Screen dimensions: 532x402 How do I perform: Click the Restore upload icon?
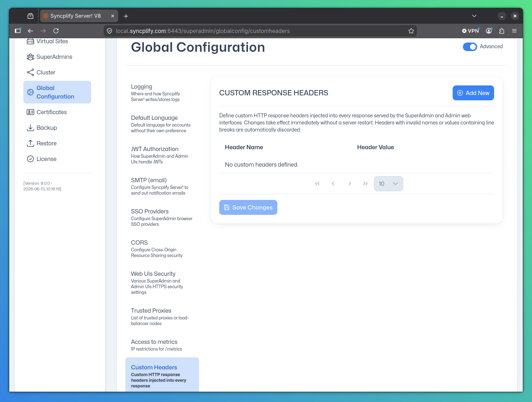tap(30, 143)
